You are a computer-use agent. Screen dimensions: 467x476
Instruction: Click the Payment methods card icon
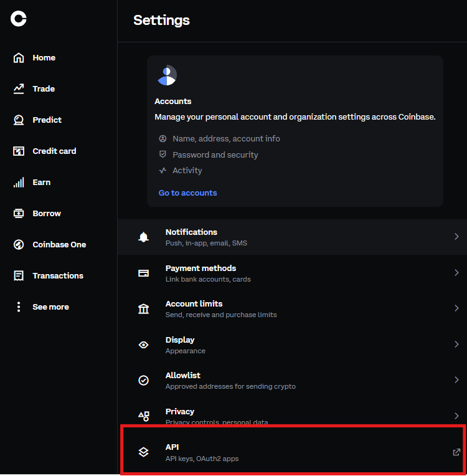[x=144, y=273]
